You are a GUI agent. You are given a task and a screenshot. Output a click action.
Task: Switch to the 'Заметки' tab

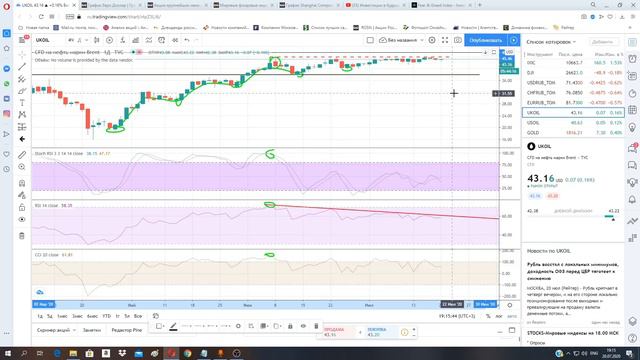tap(91, 330)
